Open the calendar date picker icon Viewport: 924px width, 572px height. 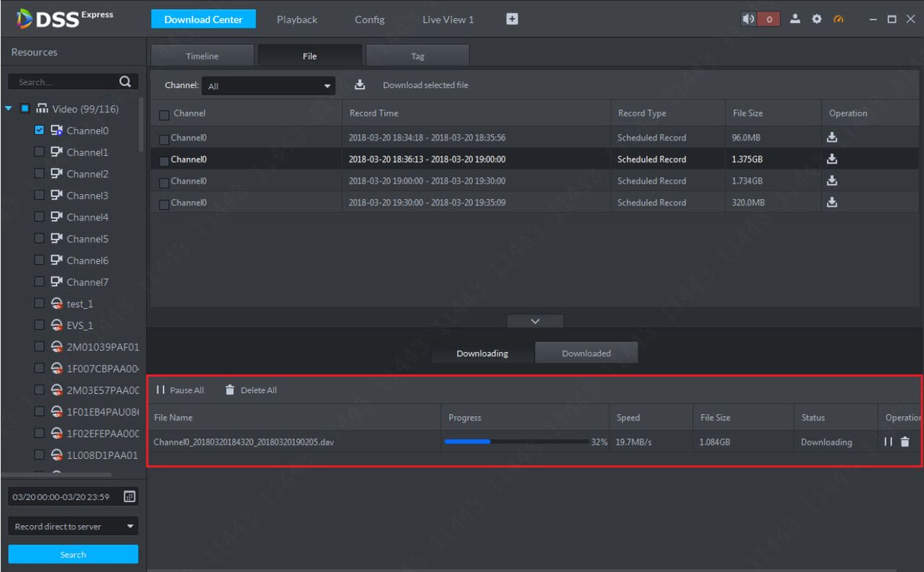click(130, 496)
